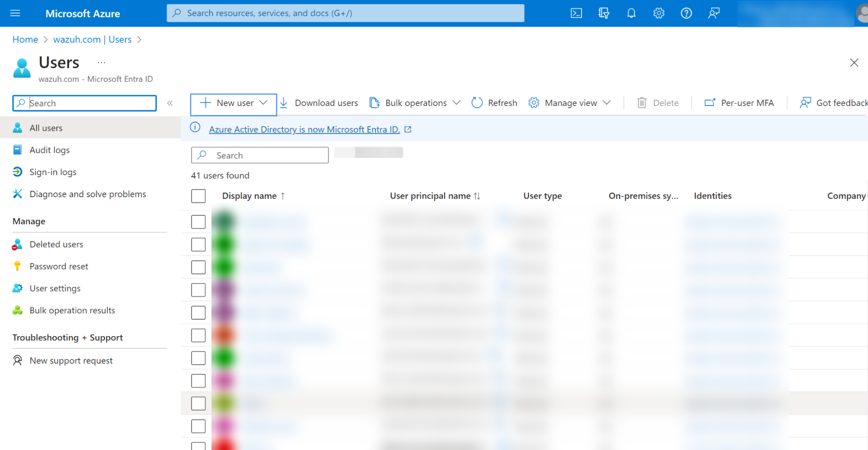Click the help question mark icon
868x450 pixels.
click(x=686, y=13)
